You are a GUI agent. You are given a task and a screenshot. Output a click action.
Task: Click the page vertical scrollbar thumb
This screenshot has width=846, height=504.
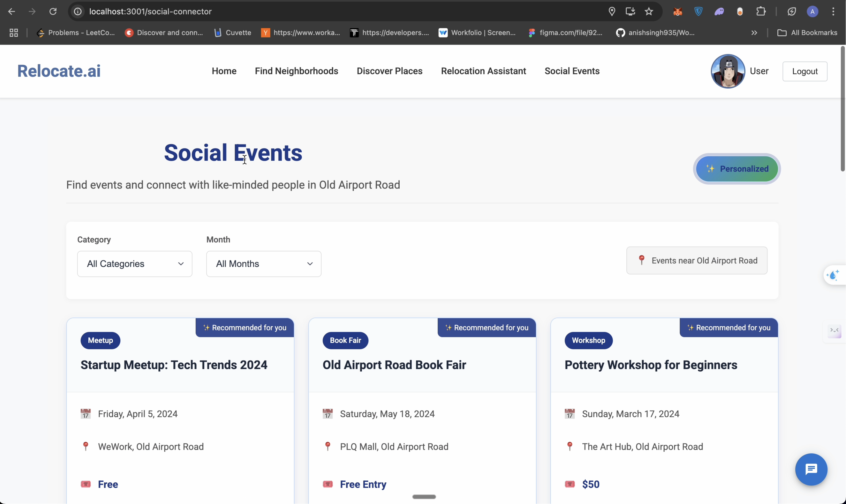pyautogui.click(x=842, y=109)
